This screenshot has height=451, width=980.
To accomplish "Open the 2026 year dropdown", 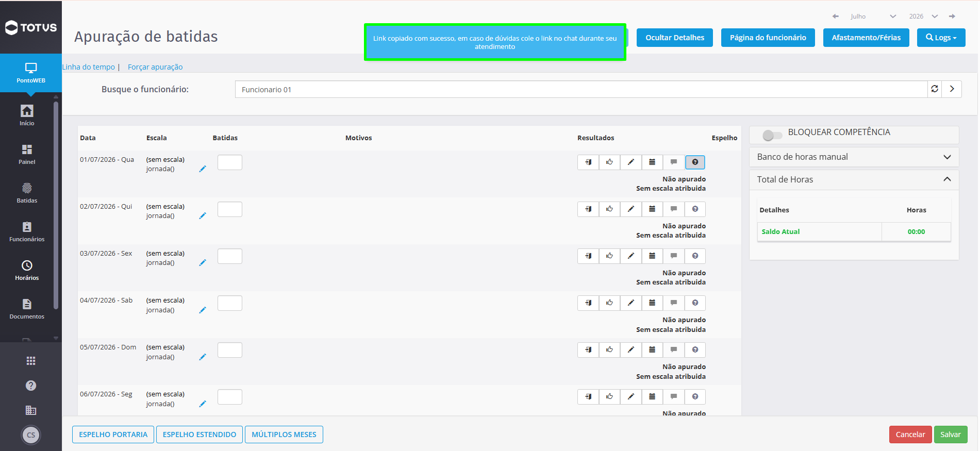I will coord(923,16).
